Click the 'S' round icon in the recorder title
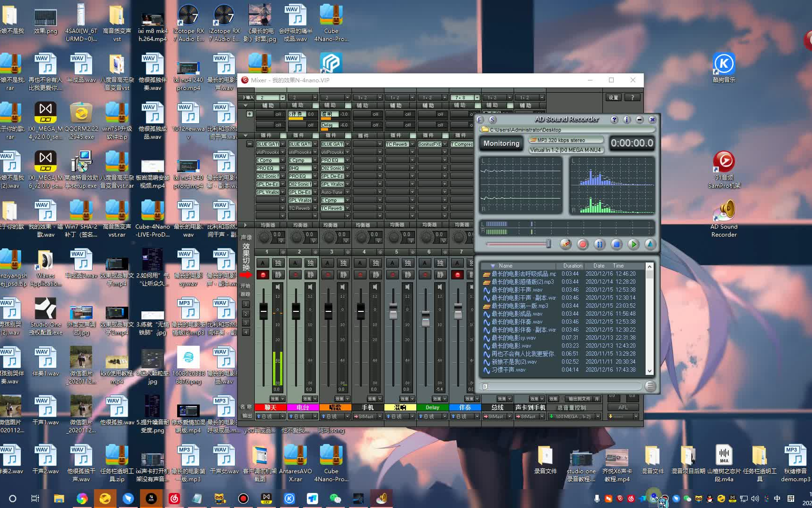Image resolution: width=812 pixels, height=508 pixels. 492,119
